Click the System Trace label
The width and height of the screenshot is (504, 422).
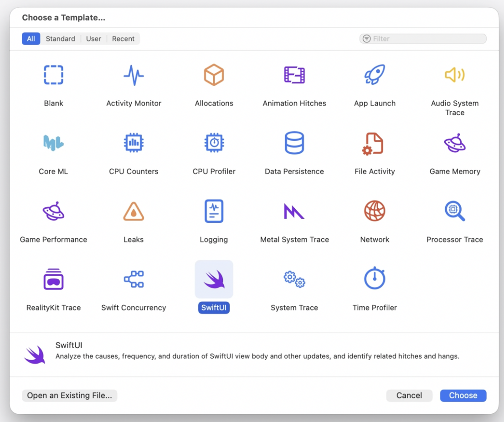coord(294,308)
